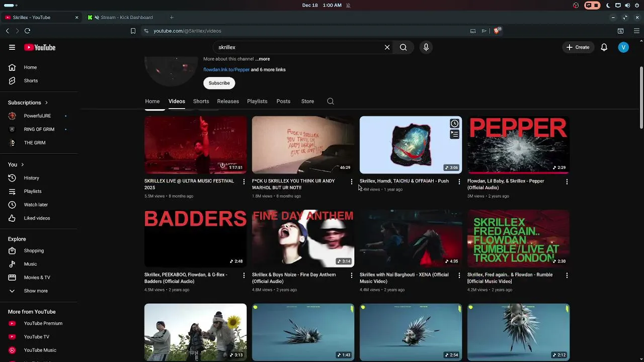Expand the You section
Image resolution: width=644 pixels, height=362 pixels.
tap(16, 164)
